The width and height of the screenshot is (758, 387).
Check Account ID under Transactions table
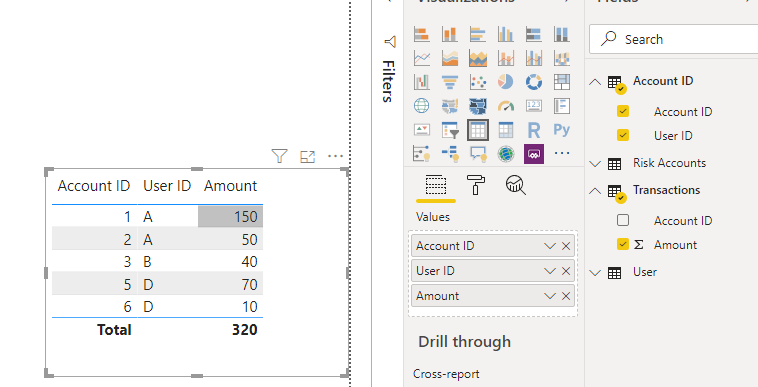pos(623,221)
